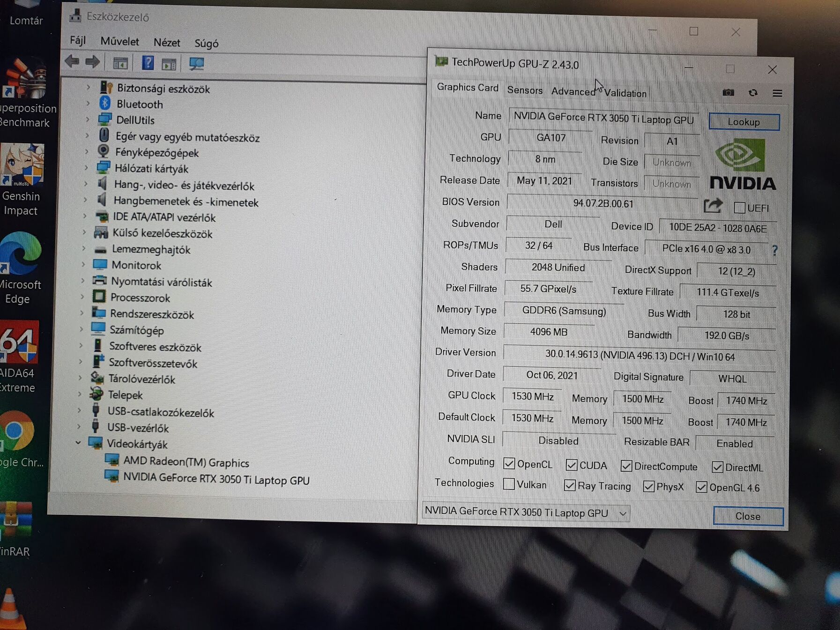Click the NVIDIA GeForce RTX 3050 Ti adapter icon in tree
Viewport: 840px width, 630px height.
(112, 477)
